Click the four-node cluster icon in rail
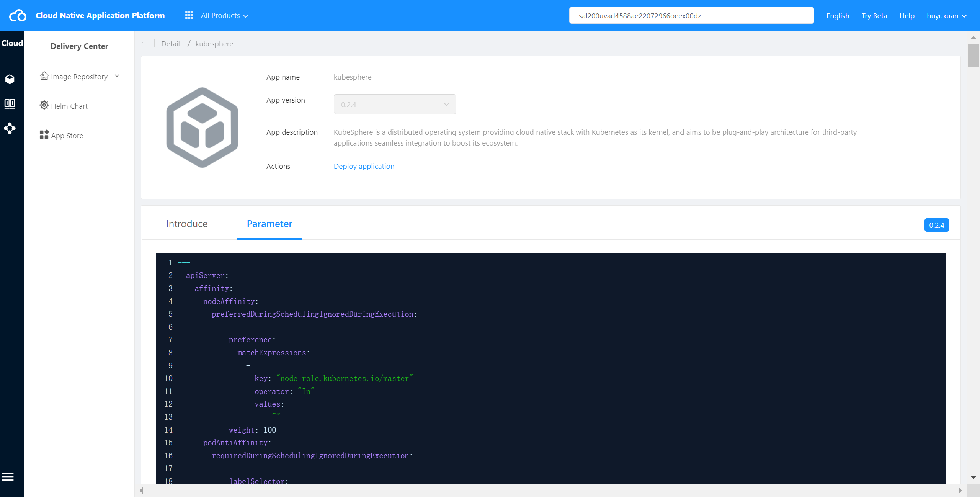This screenshot has height=497, width=980. click(10, 128)
